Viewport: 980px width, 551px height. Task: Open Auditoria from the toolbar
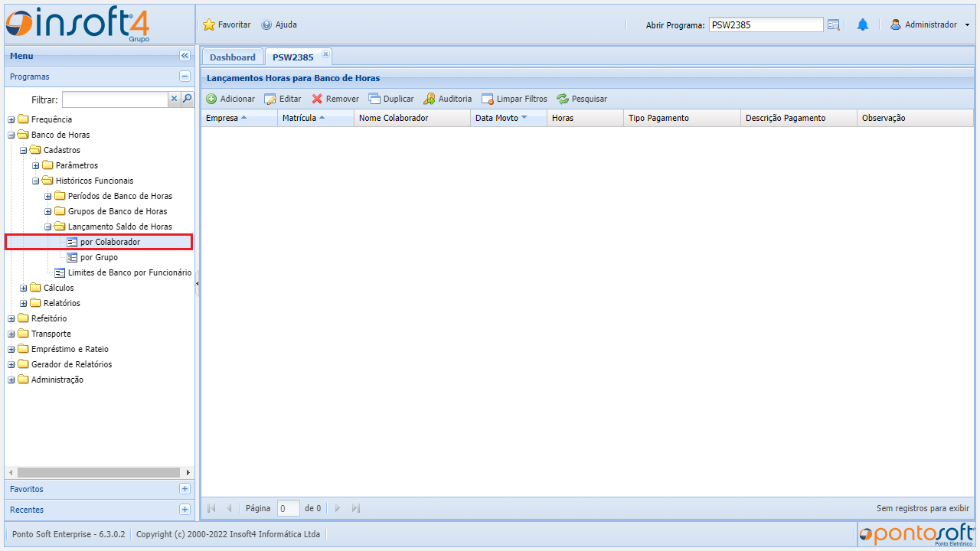pyautogui.click(x=430, y=99)
